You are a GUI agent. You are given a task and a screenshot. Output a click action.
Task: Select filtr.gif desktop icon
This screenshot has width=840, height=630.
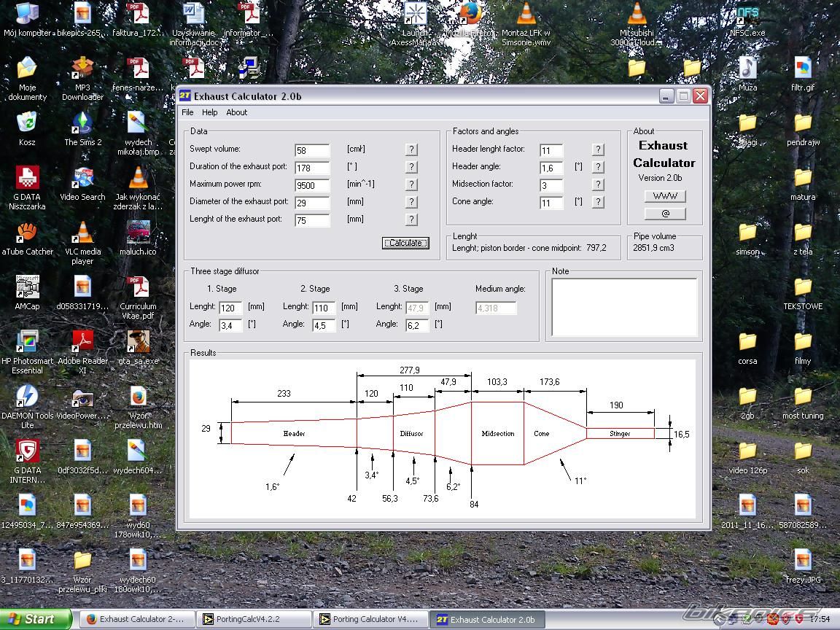[x=803, y=74]
